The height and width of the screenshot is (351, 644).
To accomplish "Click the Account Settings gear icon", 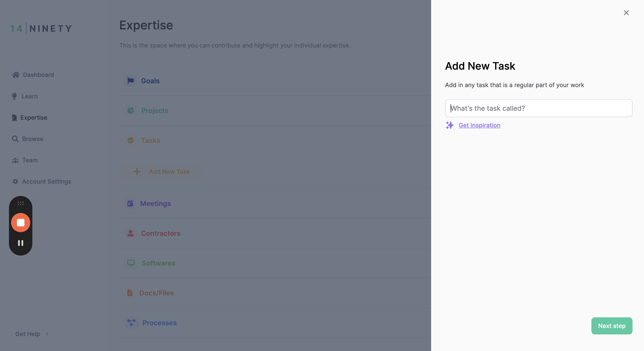I will (x=15, y=181).
